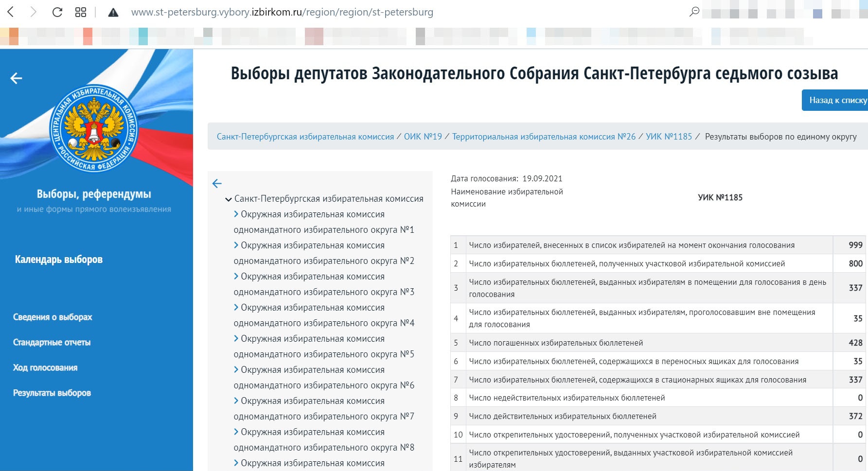Click Результаты выборов по единому округу breadcrumb text
Viewport: 868px width, 471px height.
tap(781, 137)
